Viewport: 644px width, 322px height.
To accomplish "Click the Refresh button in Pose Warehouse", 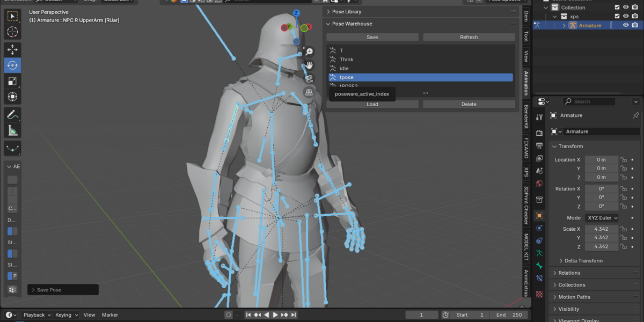I will point(469,37).
